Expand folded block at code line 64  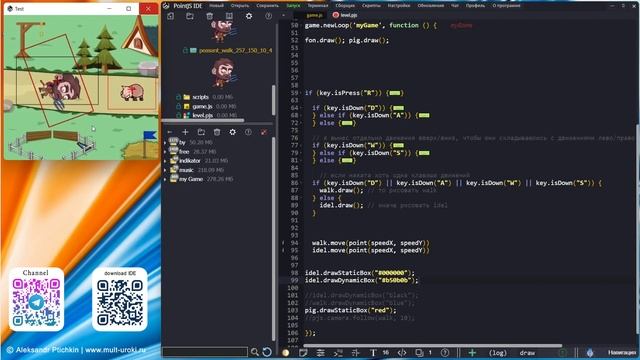click(x=398, y=108)
